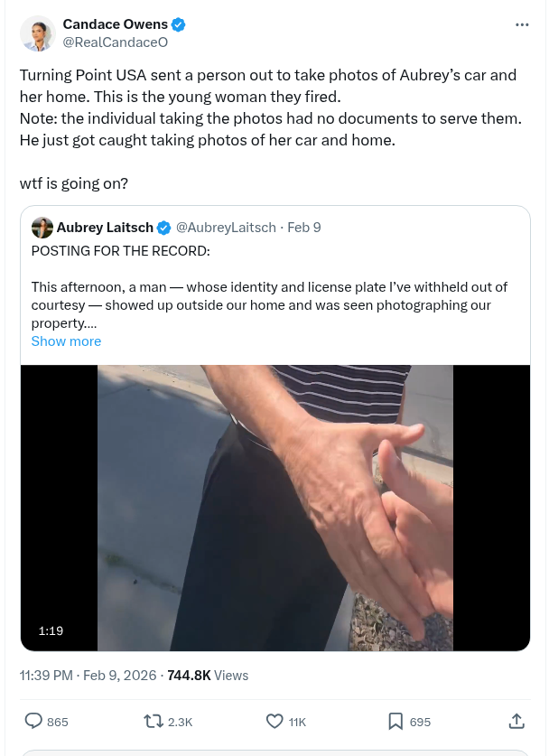Click the Candace Owens display name
The width and height of the screenshot is (549, 756).
116,24
